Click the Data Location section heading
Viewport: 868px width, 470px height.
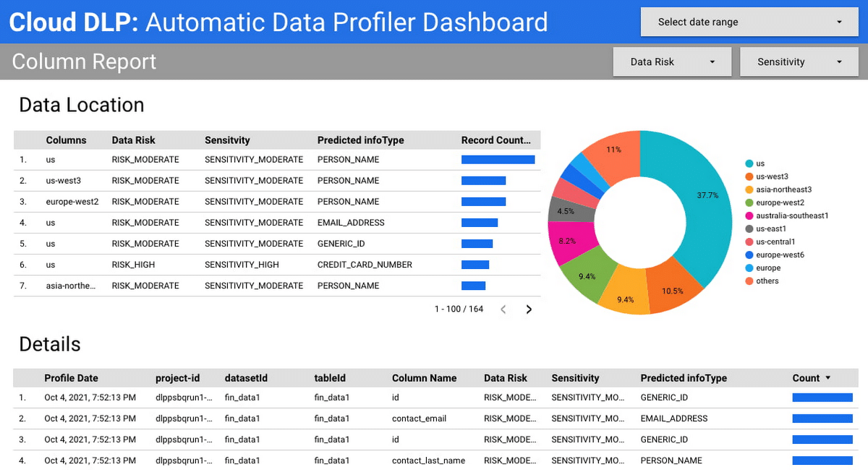82,106
